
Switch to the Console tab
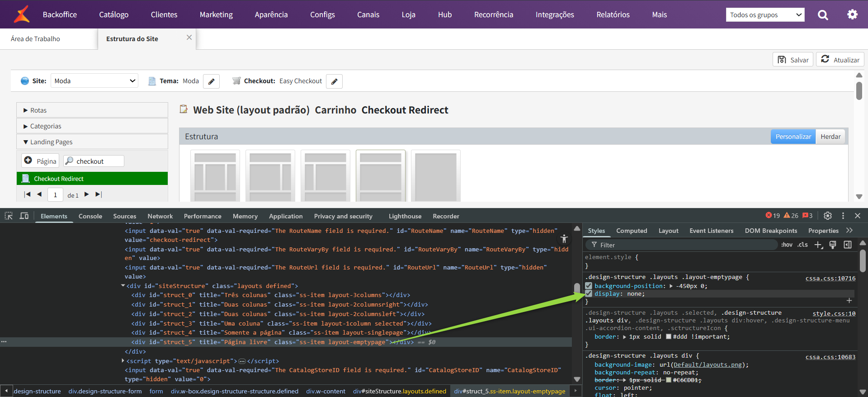tap(90, 216)
